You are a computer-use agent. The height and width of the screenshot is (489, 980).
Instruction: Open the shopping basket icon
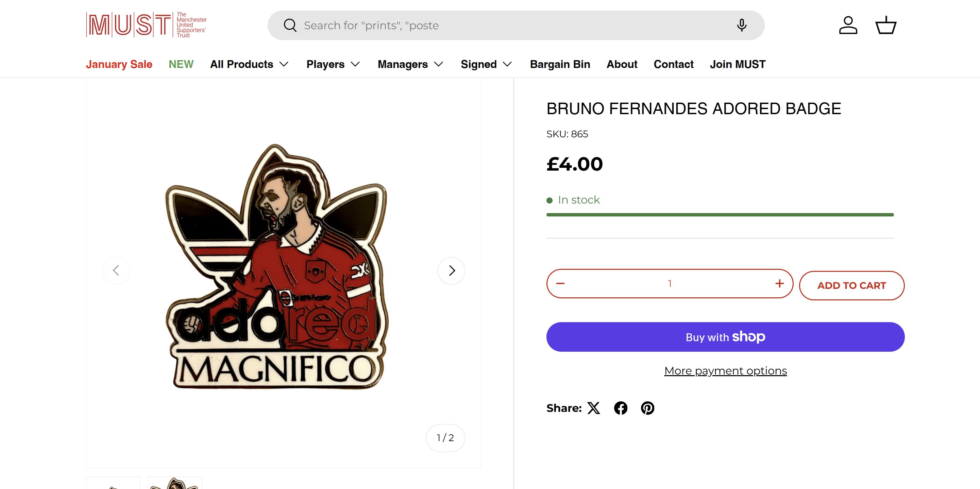[x=886, y=25]
